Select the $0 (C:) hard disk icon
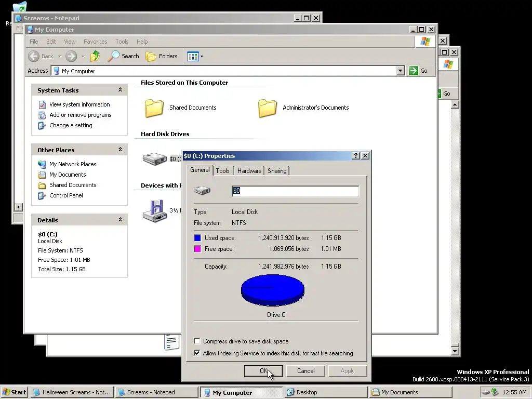 (x=155, y=158)
